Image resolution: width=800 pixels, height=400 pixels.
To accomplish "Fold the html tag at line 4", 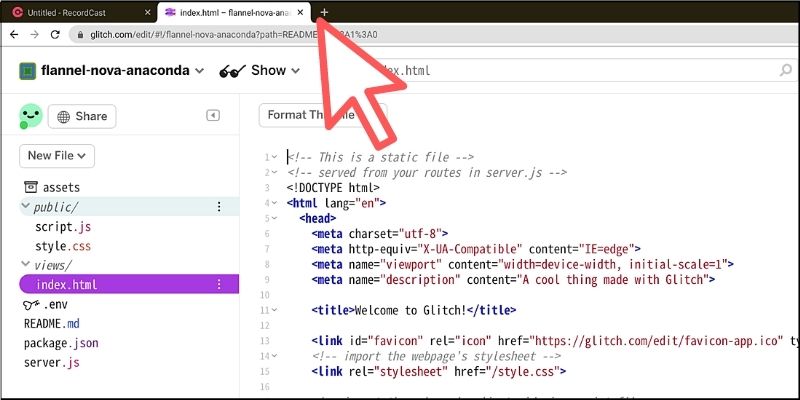I will [x=274, y=203].
